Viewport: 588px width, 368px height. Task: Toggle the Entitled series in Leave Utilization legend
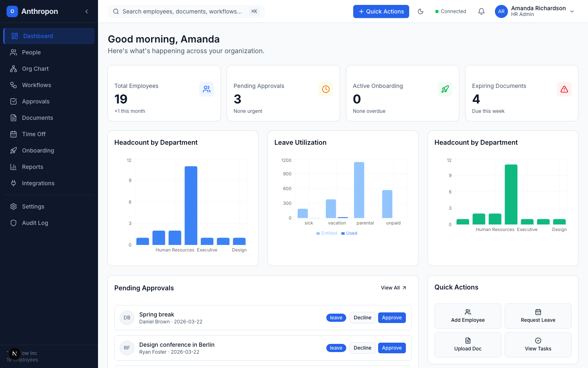(327, 233)
